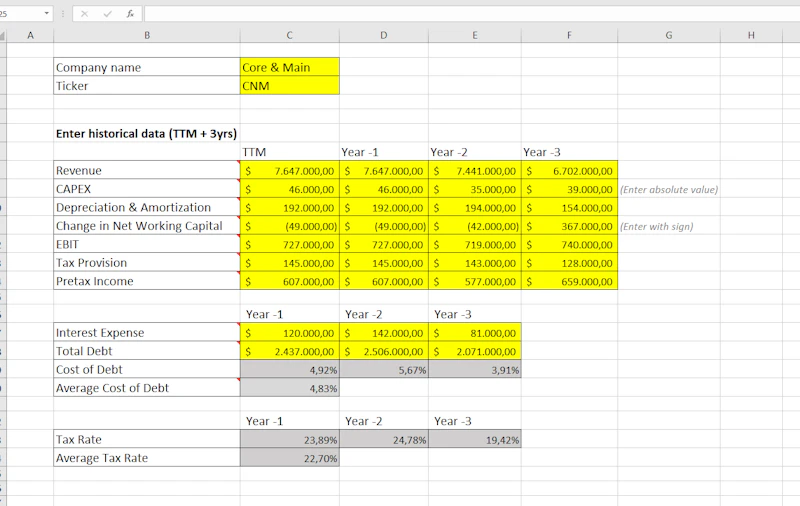Select Cost of Debt cell 4,92%
Viewport: 800px width, 506px height.
coord(289,369)
